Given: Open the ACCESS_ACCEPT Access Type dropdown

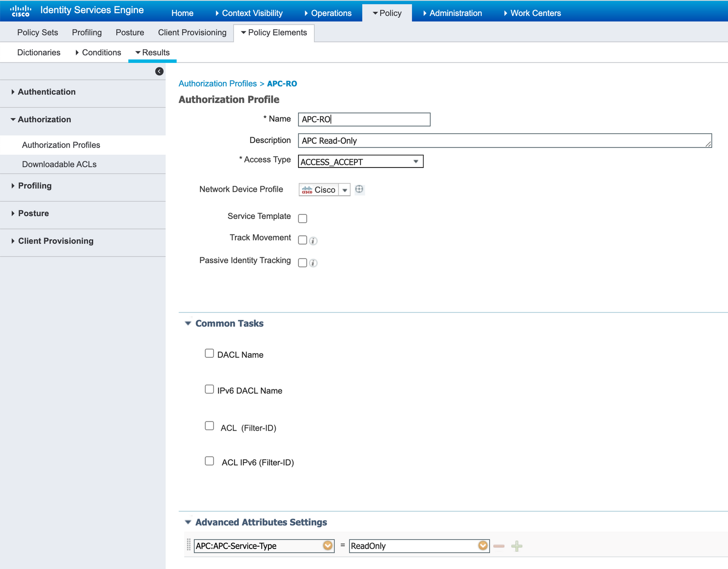Looking at the screenshot, I should [415, 161].
